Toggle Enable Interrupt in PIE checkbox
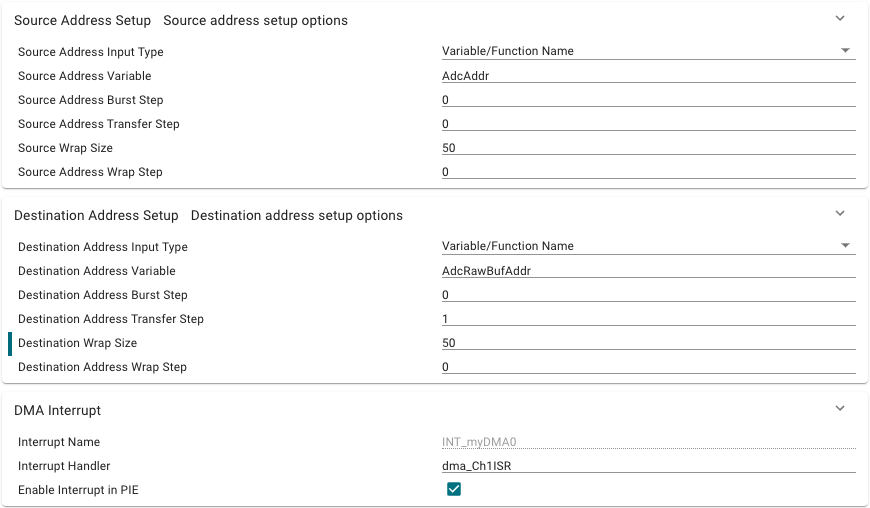The height and width of the screenshot is (508, 870). click(x=454, y=489)
